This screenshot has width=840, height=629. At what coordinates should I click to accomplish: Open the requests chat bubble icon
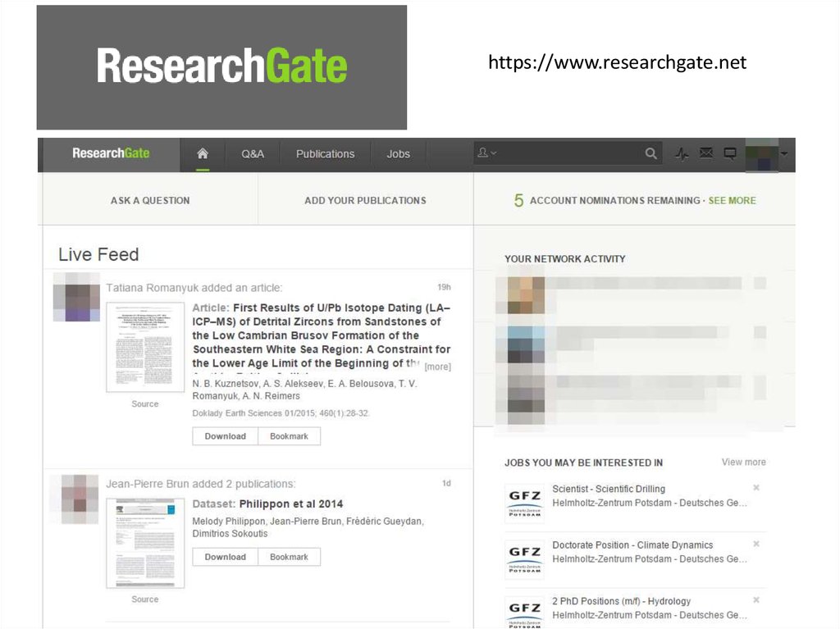point(729,154)
